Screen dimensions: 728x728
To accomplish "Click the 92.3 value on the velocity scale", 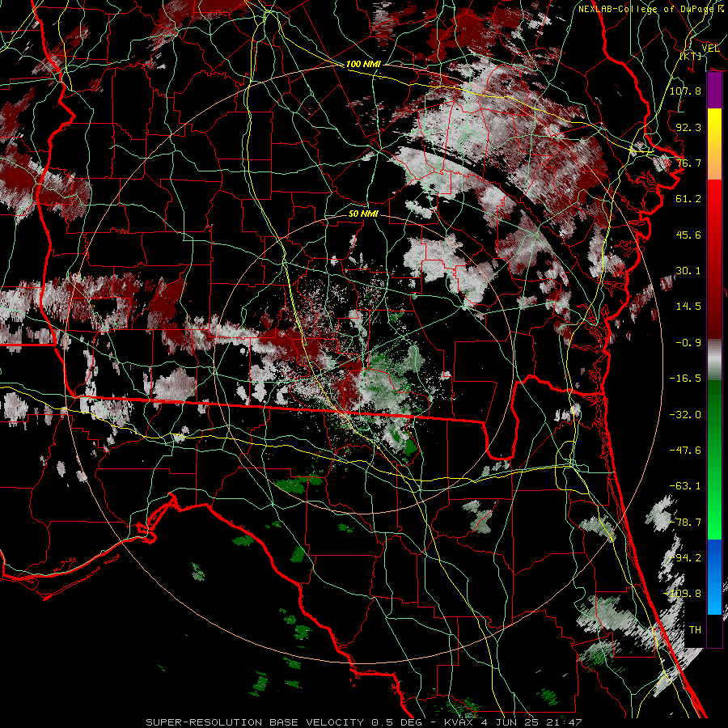I will (x=688, y=127).
